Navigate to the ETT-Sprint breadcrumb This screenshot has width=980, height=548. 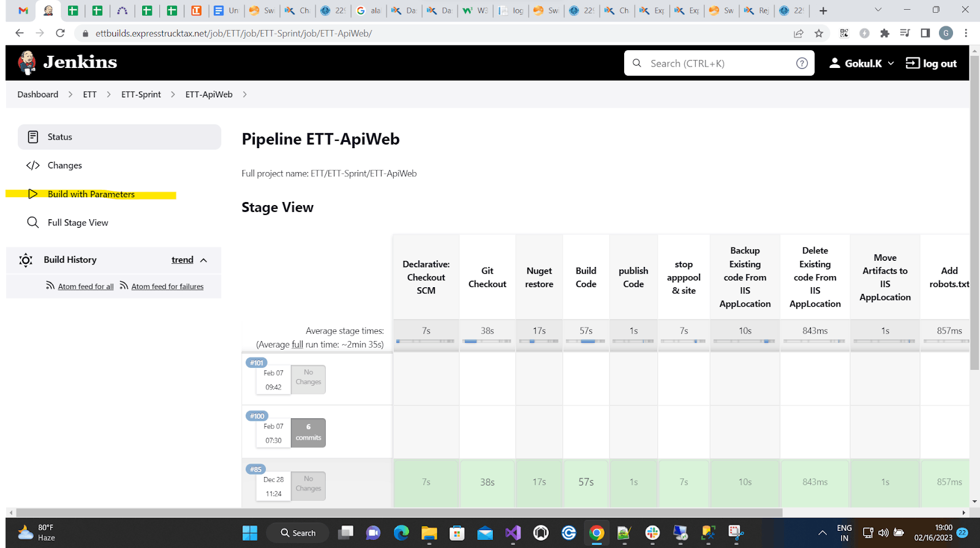141,94
